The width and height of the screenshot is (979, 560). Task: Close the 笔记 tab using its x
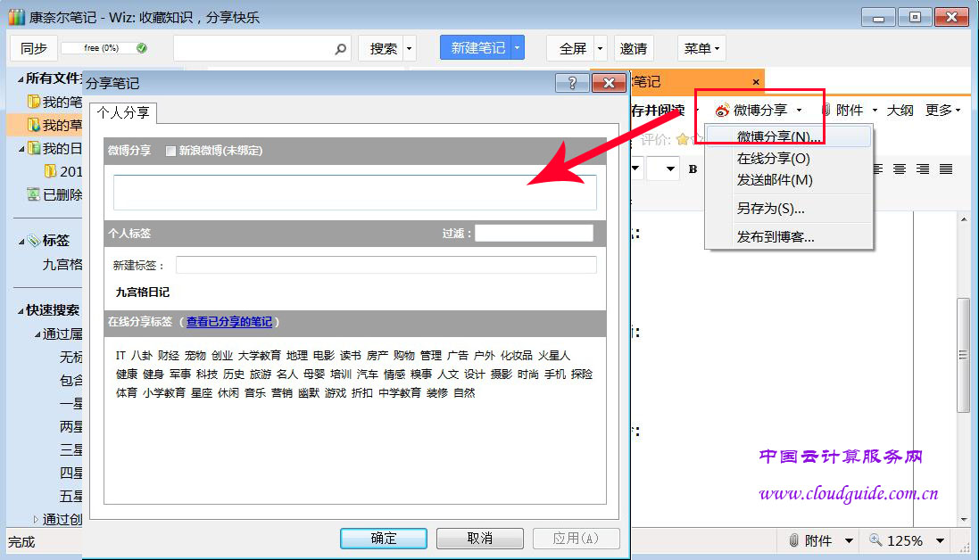tap(756, 82)
